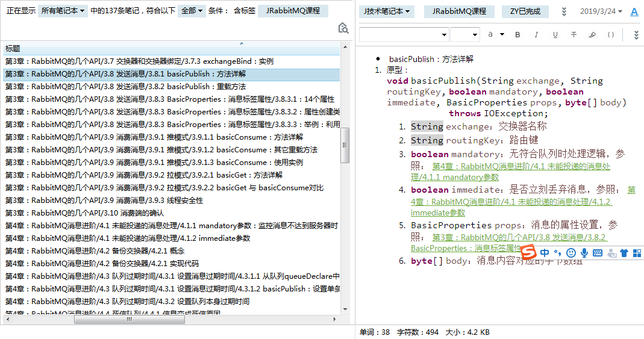Expand more formatting tools with double chevron
644x339 pixels.
point(636,35)
